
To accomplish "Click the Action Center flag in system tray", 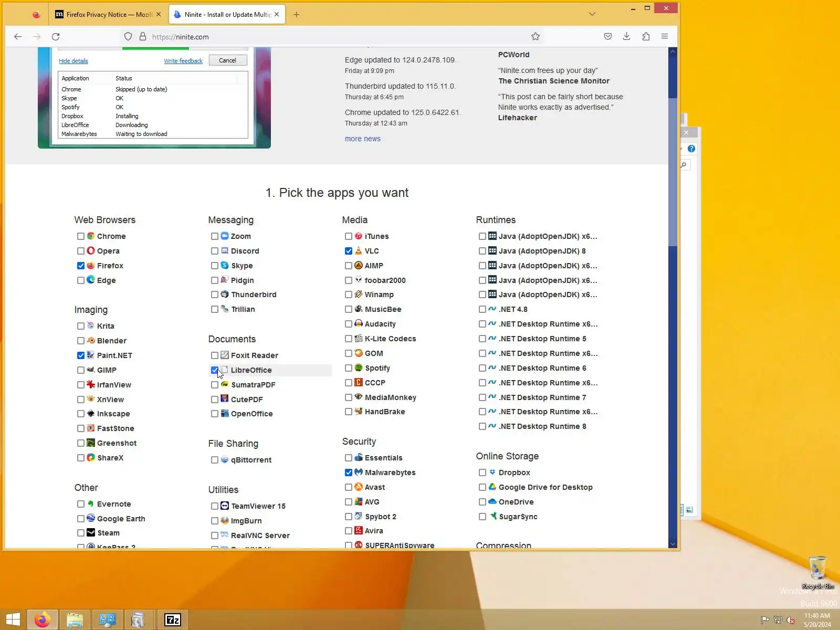I will 765,620.
